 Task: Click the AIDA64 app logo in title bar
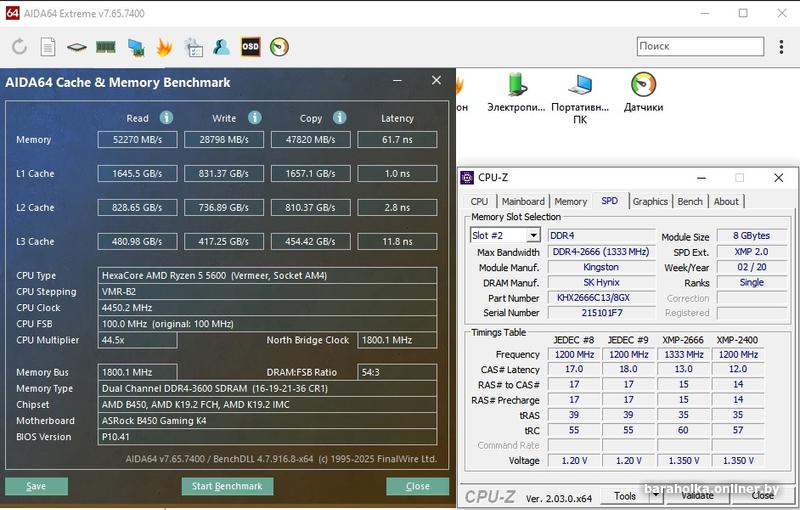(12, 13)
